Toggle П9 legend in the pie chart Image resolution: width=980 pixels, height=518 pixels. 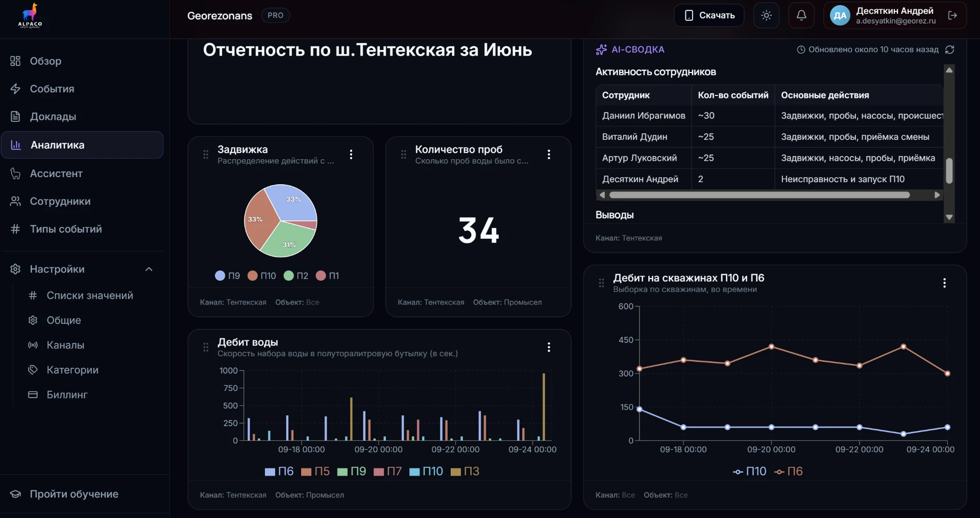pyautogui.click(x=228, y=276)
